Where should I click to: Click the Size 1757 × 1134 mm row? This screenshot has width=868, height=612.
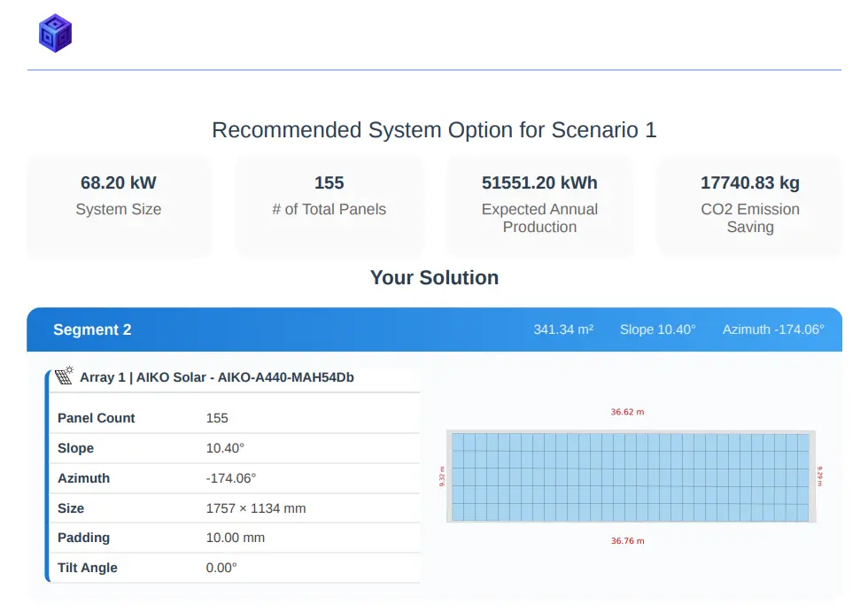pos(233,508)
